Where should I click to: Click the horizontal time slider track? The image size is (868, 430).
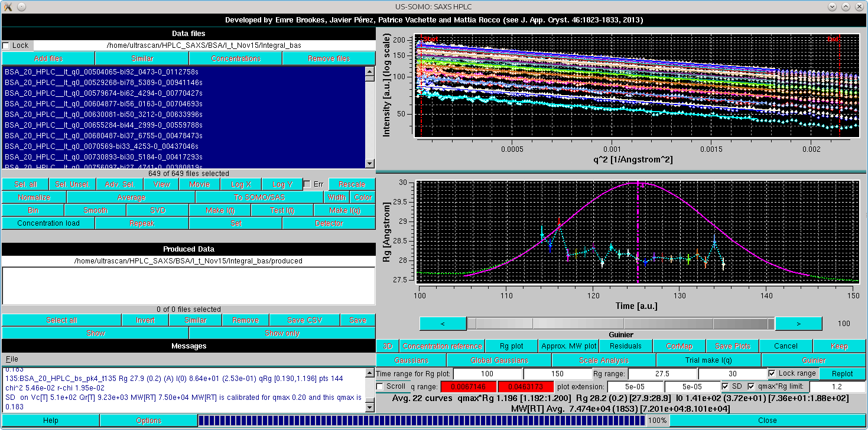620,323
